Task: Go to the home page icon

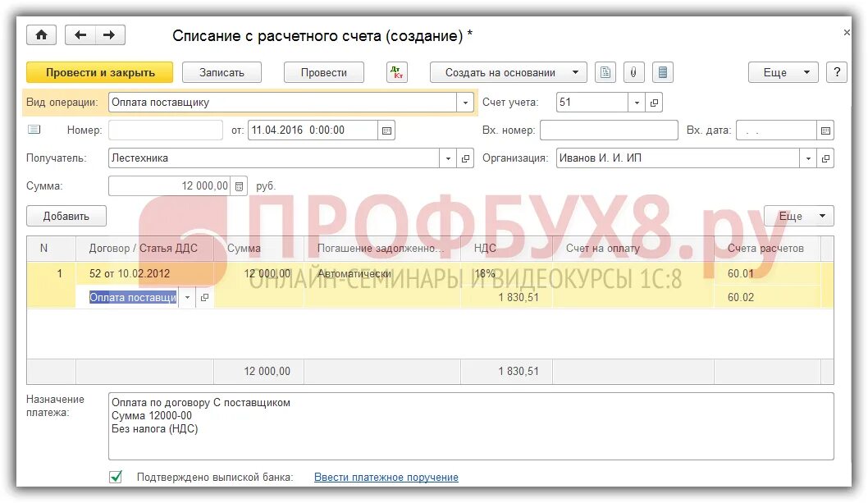Action: [x=42, y=35]
